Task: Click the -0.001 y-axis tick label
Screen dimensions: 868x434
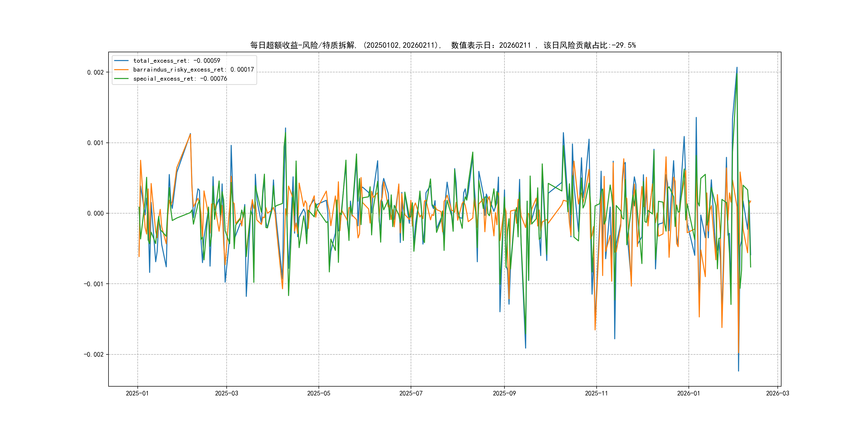Action: click(x=94, y=284)
